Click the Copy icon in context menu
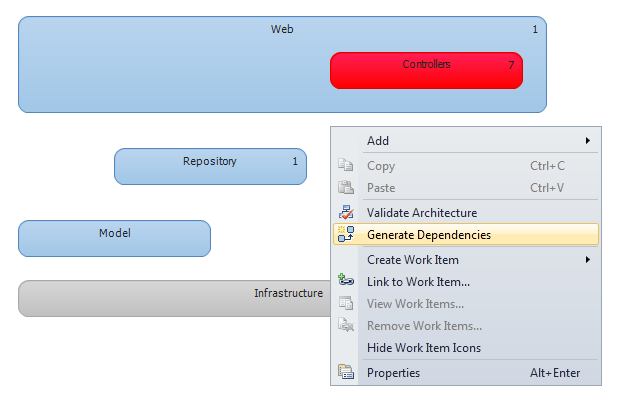Screen dimensions: 617x402 coord(345,165)
